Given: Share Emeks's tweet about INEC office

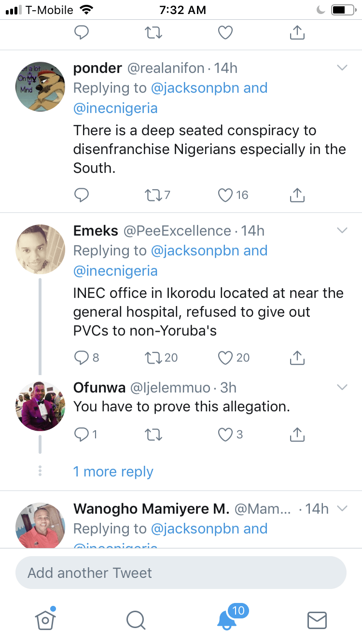Looking at the screenshot, I should click(x=297, y=358).
